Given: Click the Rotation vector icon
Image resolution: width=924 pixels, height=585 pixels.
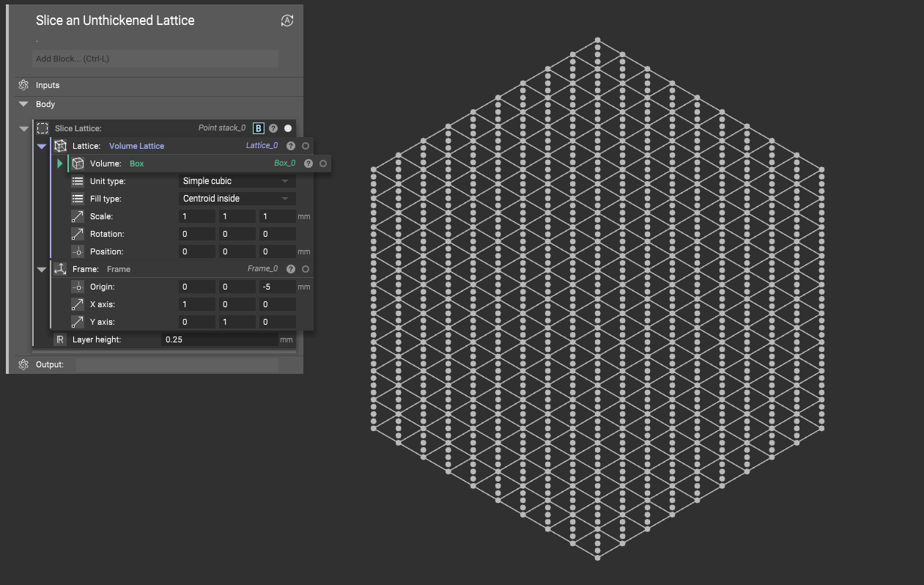Looking at the screenshot, I should point(78,234).
